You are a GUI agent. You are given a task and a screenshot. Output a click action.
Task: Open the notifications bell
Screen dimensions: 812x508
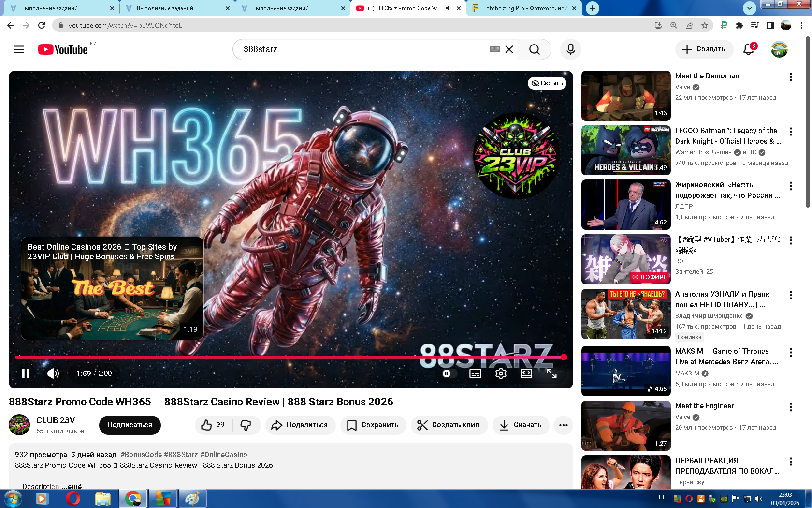748,49
